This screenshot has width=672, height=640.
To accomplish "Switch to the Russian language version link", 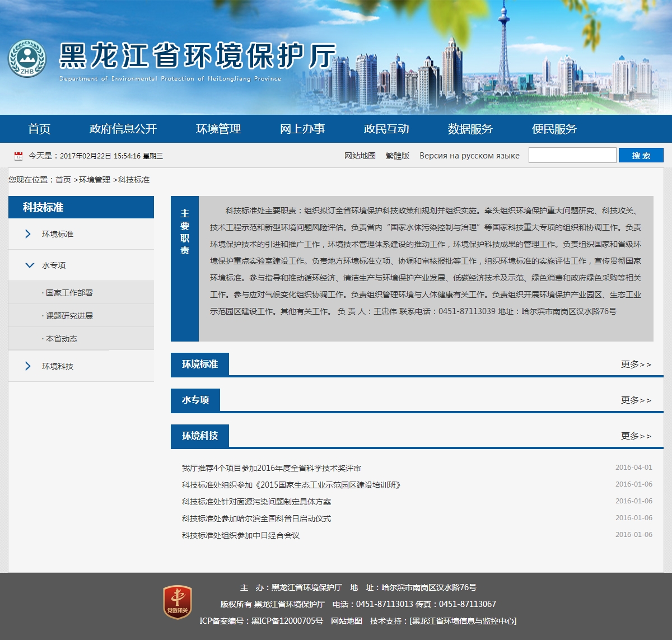I will coord(469,156).
